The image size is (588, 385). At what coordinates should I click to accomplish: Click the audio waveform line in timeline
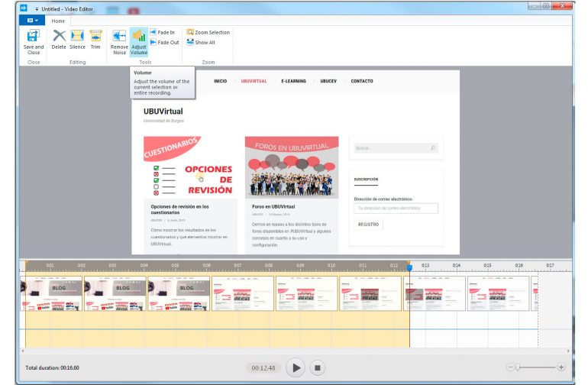[279, 329]
